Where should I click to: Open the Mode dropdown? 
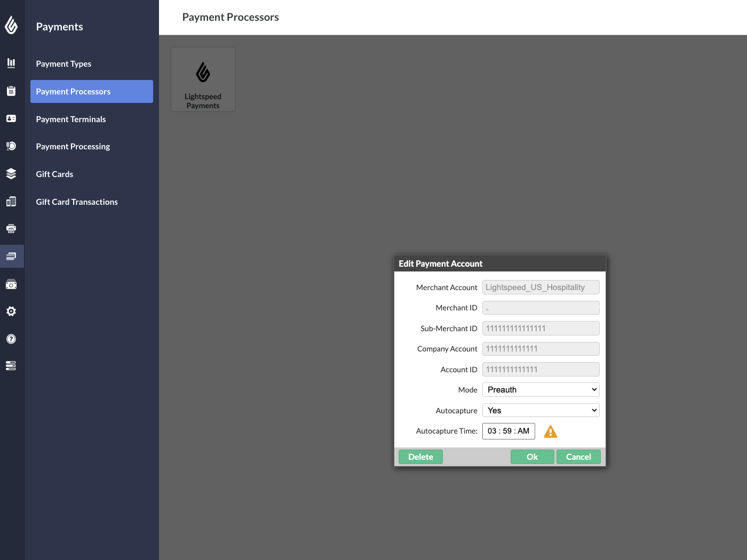tap(541, 389)
